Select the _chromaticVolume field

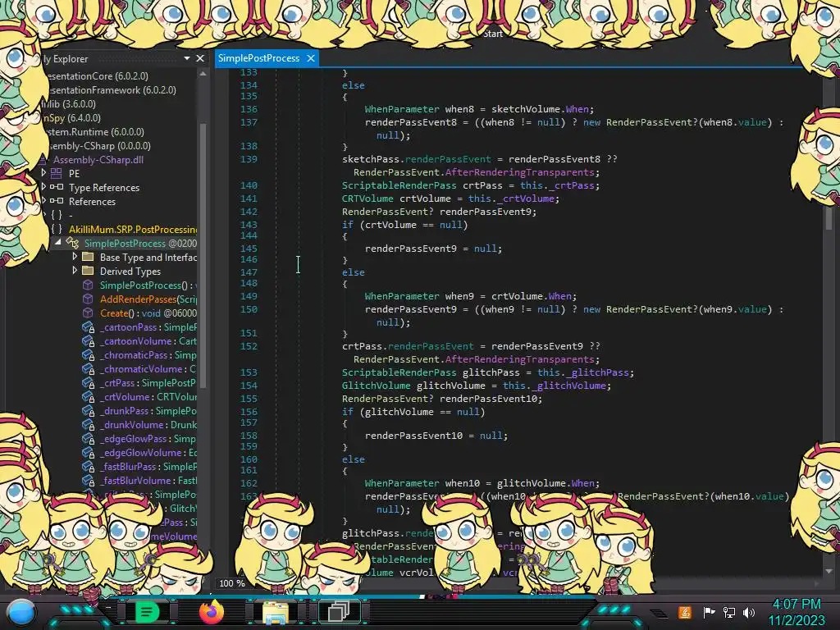148,368
